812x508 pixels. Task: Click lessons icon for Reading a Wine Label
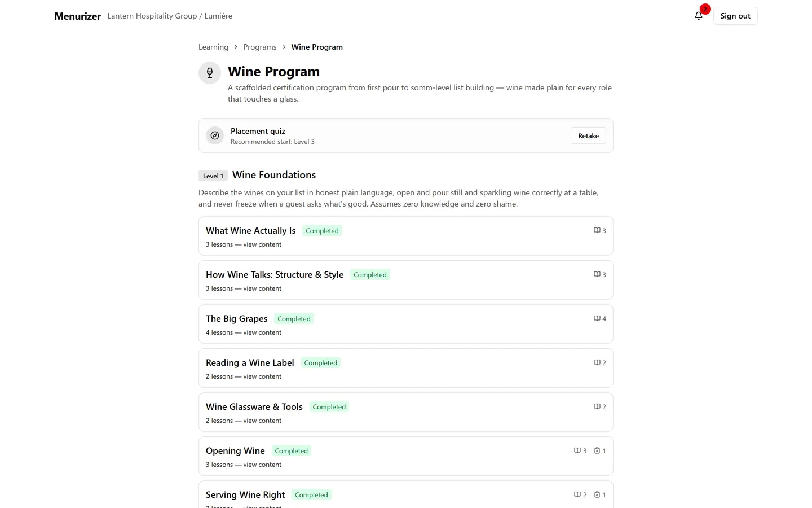coord(597,362)
